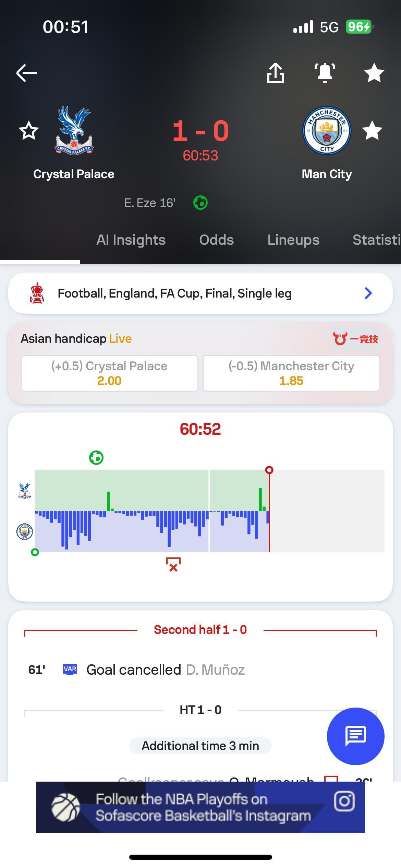Viewport: 401px width, 868px height.
Task: Select the (+0.5) Crystal Palace 2.00 odds
Action: (109, 373)
